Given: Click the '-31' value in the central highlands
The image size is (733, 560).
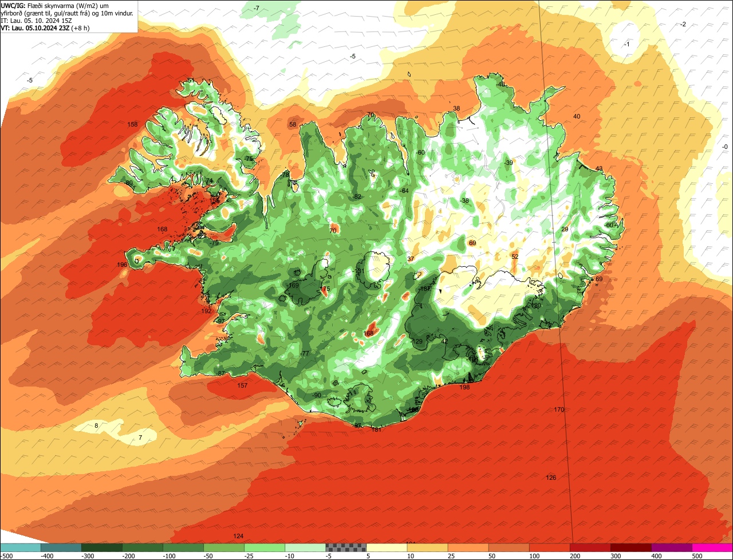Looking at the screenshot, I should pos(360,271).
